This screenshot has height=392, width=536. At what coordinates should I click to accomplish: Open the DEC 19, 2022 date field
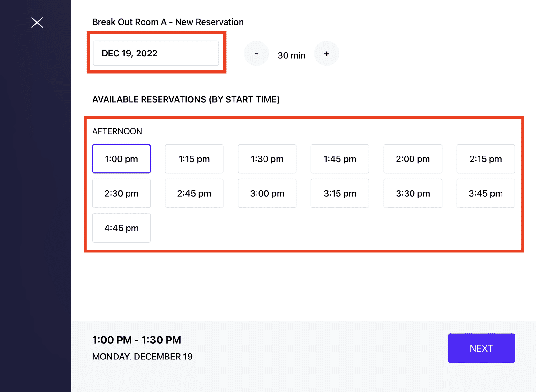(x=156, y=53)
